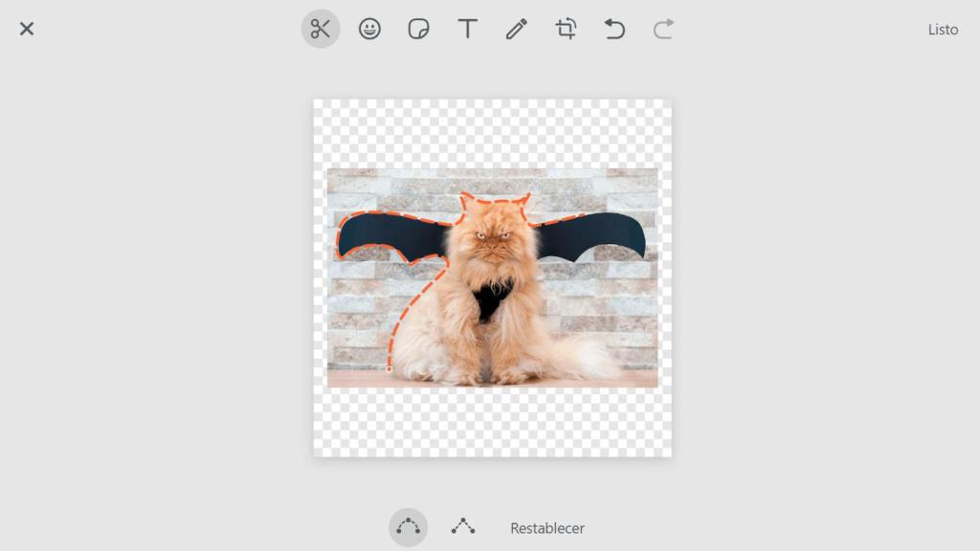Select the pencil drawing tool

516,29
